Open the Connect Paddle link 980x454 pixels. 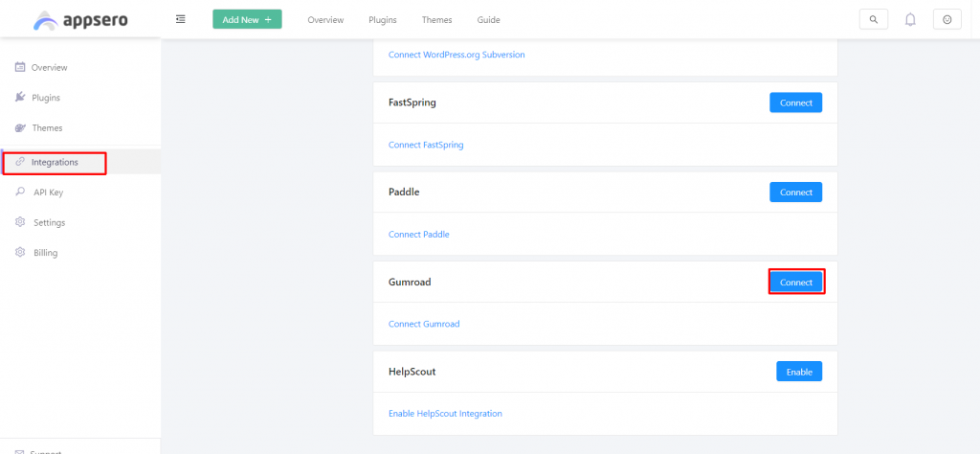coord(419,235)
